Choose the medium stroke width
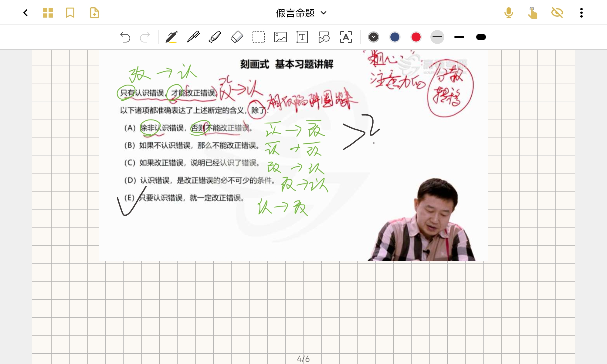 pyautogui.click(x=459, y=37)
